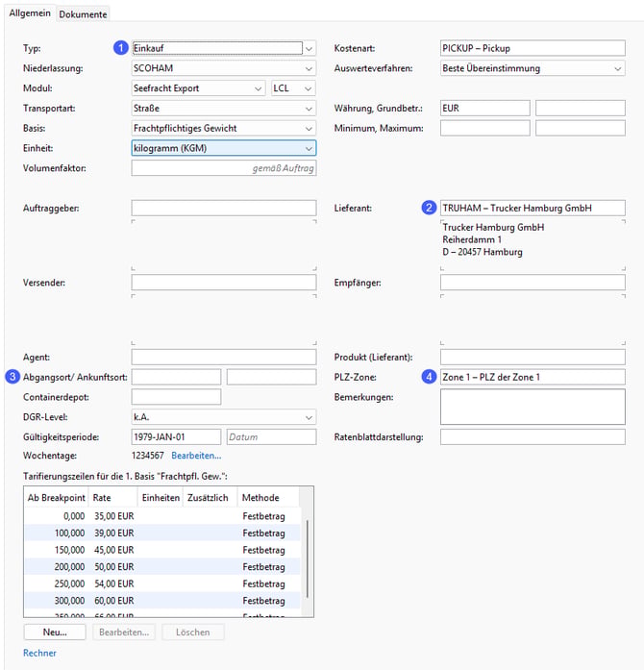Click the Grundbetrag field next to EUR
The image size is (644, 670).
click(x=581, y=109)
